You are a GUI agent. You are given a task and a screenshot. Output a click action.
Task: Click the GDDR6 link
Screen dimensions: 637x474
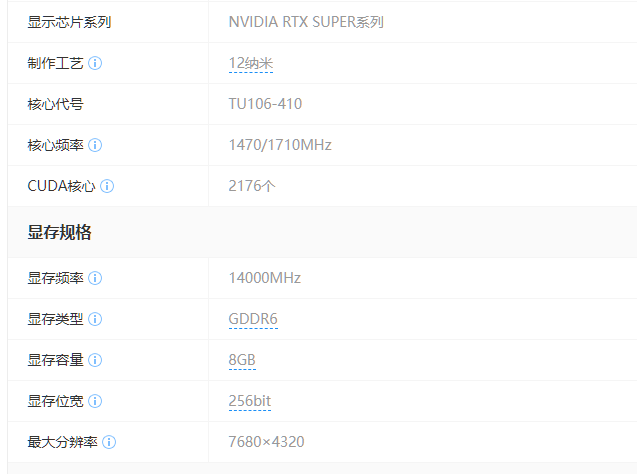pos(253,319)
